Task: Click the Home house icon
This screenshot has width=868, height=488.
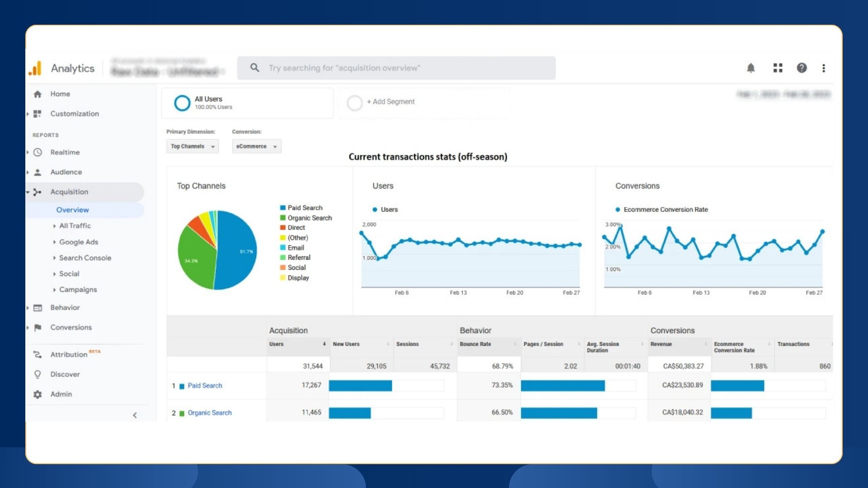Action: click(x=38, y=94)
